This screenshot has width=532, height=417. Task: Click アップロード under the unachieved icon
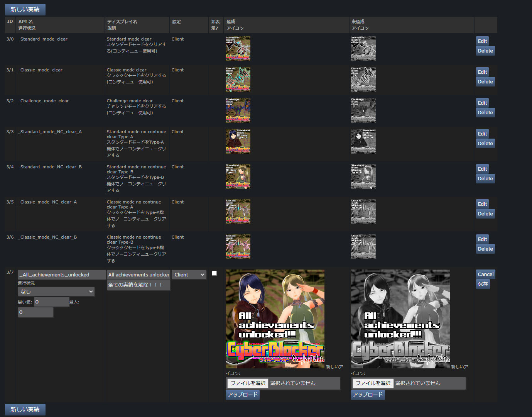pos(368,395)
